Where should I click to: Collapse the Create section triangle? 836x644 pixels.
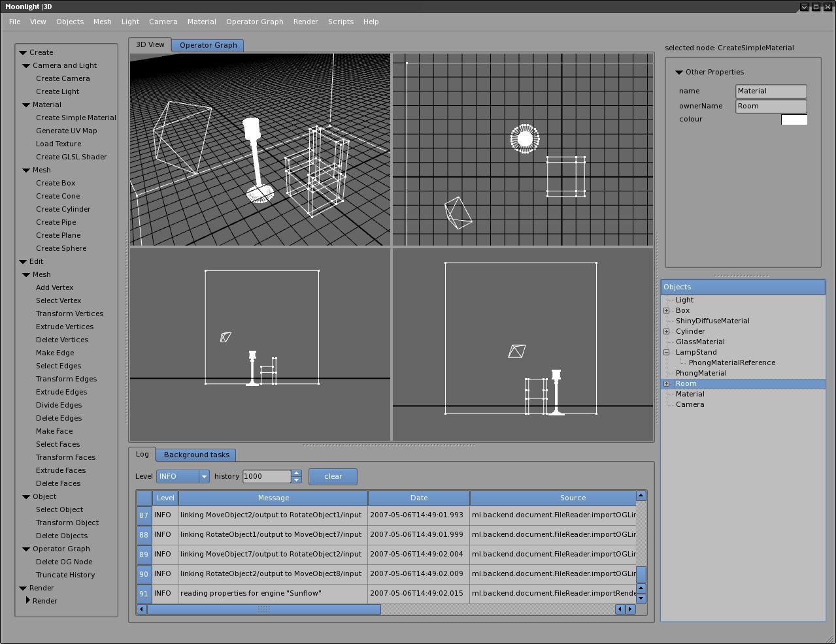tap(23, 52)
